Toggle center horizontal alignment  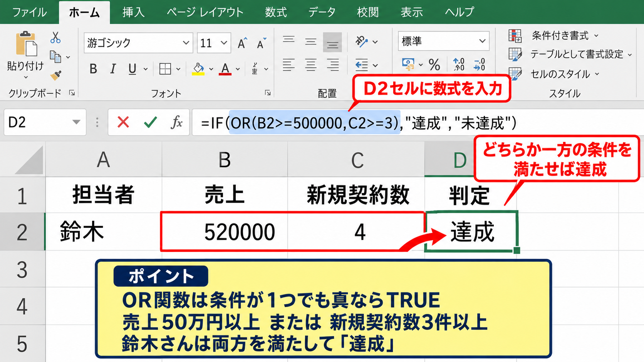coord(311,65)
